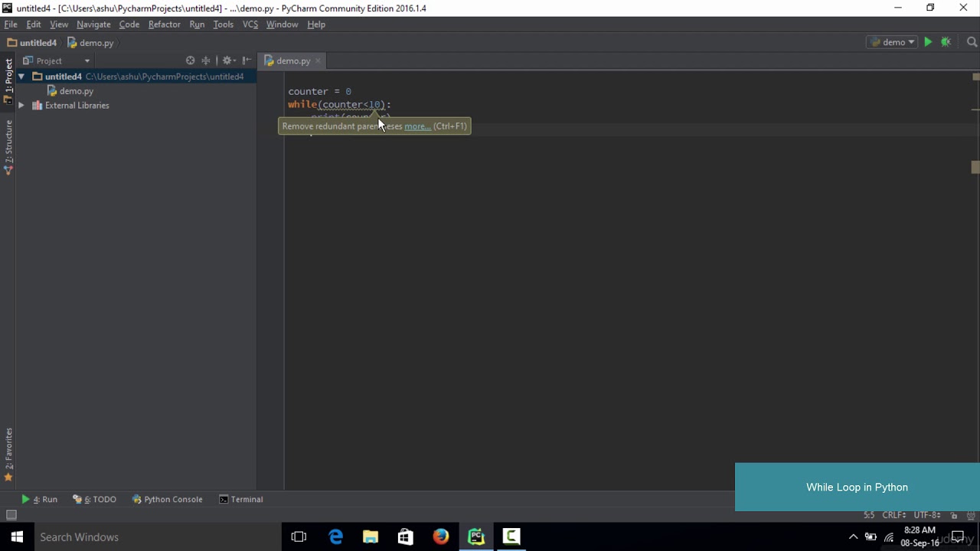Hide the Project tool window
Viewport: 980px width, 551px height.
(x=247, y=60)
